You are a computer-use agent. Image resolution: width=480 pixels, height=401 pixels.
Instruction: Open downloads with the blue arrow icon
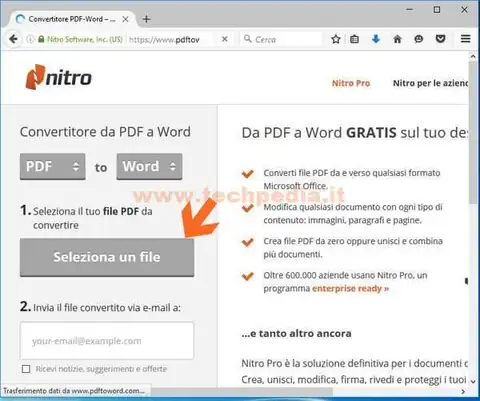(376, 39)
